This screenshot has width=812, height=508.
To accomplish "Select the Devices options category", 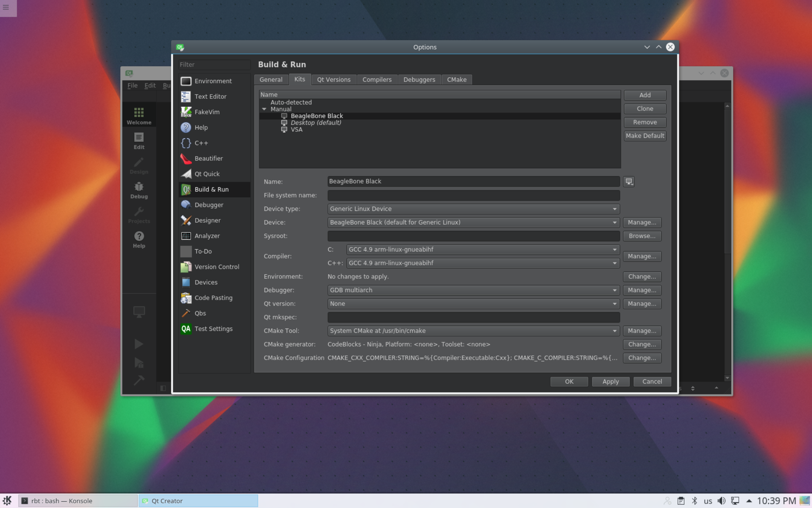I will pyautogui.click(x=214, y=282).
